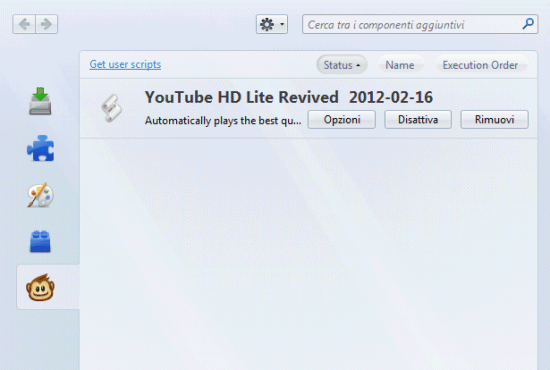Go forward with the right arrow button
The image size is (550, 370).
pyautogui.click(x=46, y=24)
